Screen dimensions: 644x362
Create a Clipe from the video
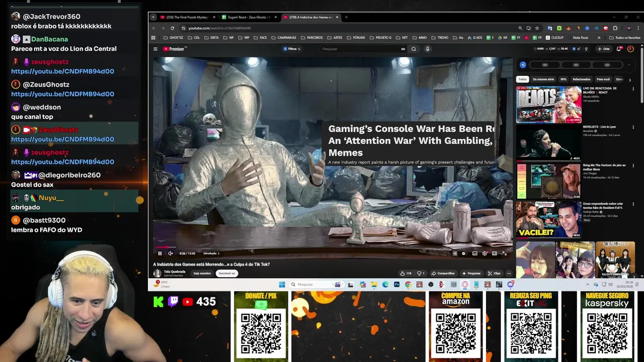coord(495,274)
